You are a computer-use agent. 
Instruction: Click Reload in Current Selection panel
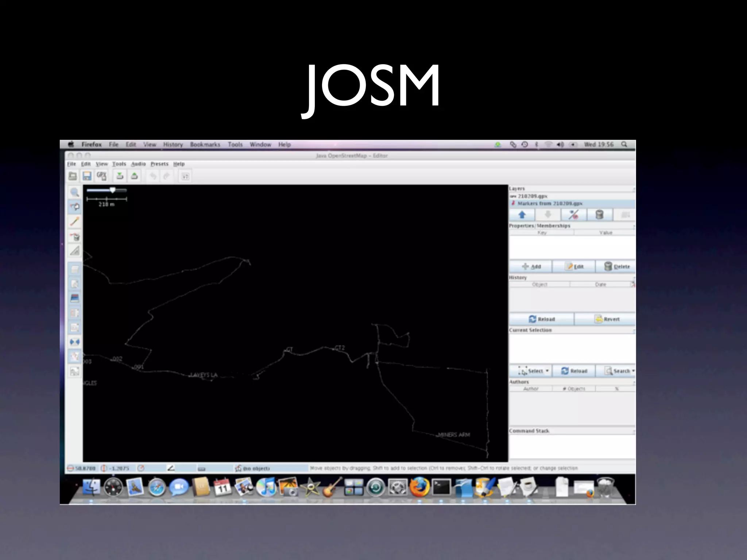(x=574, y=371)
